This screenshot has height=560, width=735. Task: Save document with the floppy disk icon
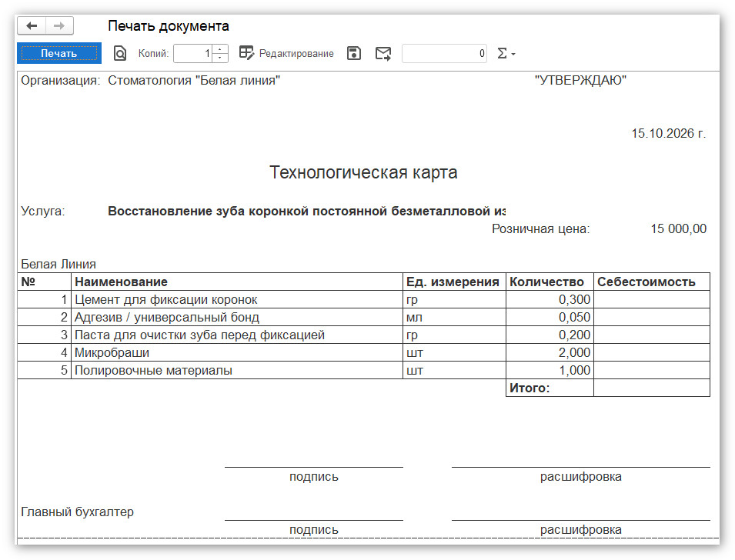(x=354, y=53)
